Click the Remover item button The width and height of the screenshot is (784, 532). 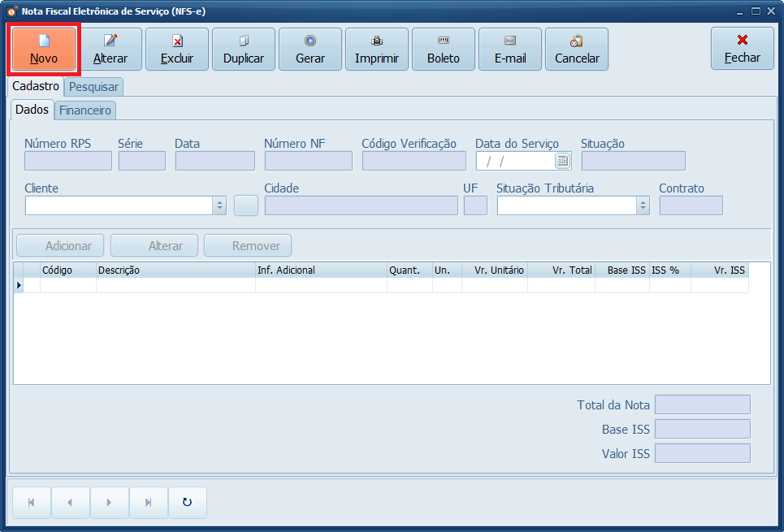tap(248, 246)
